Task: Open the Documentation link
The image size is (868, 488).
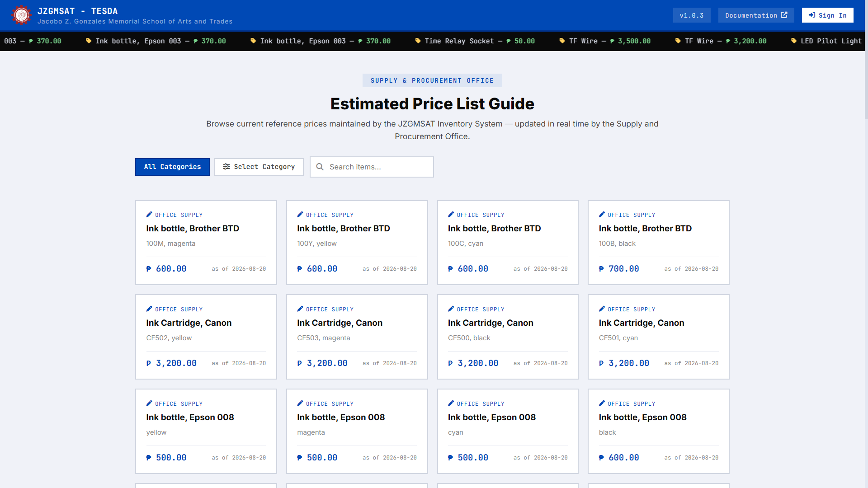Action: (756, 15)
